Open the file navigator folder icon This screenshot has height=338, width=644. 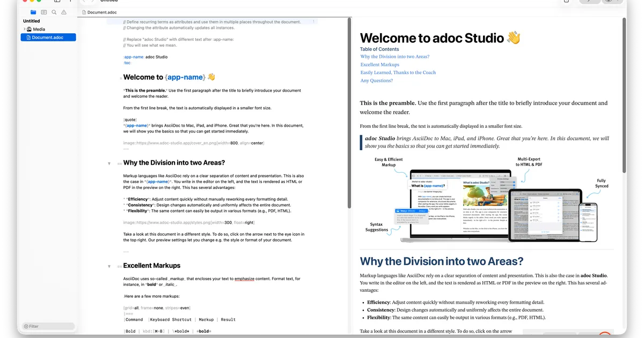34,12
